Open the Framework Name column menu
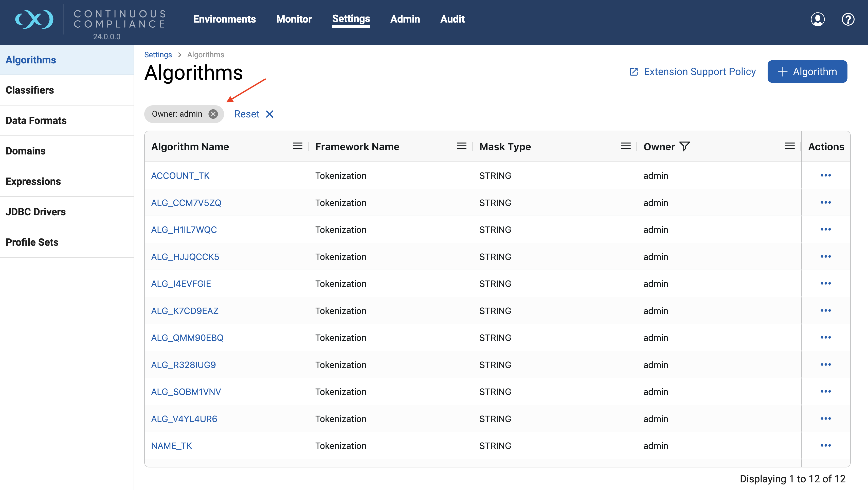Image resolution: width=868 pixels, height=490 pixels. click(461, 146)
